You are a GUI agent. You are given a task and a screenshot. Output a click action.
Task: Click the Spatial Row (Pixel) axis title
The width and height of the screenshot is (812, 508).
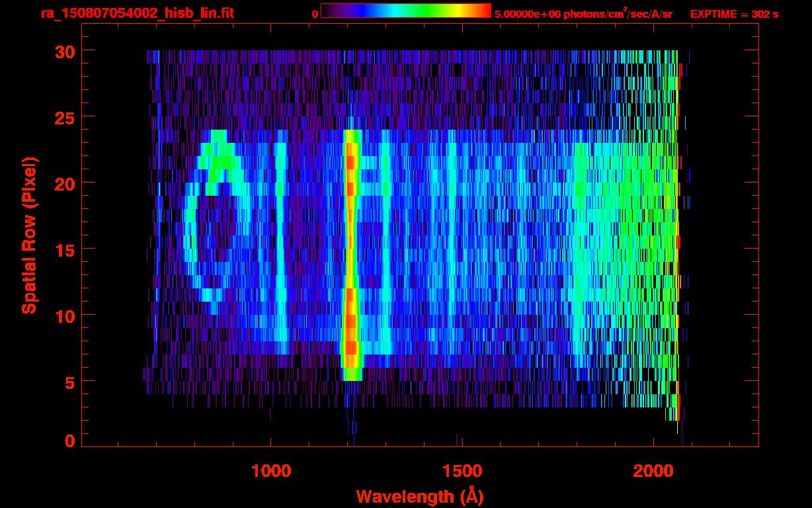pyautogui.click(x=29, y=235)
